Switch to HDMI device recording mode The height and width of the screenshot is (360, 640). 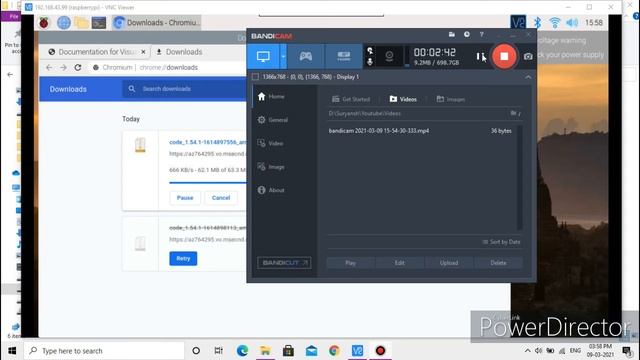[343, 56]
